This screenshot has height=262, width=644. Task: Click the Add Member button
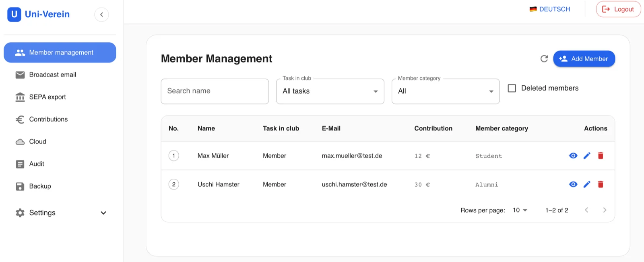[x=584, y=59]
